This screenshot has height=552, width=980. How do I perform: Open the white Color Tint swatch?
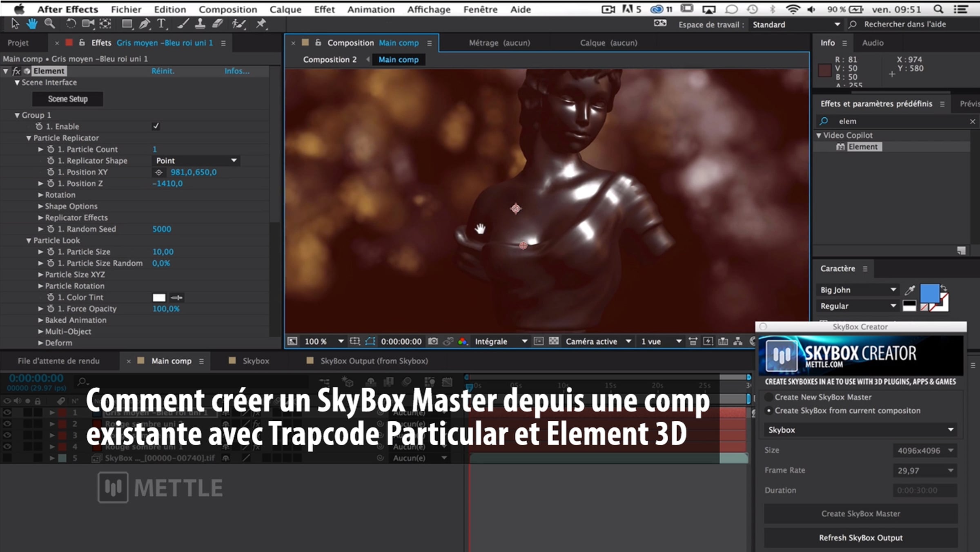[x=159, y=297]
